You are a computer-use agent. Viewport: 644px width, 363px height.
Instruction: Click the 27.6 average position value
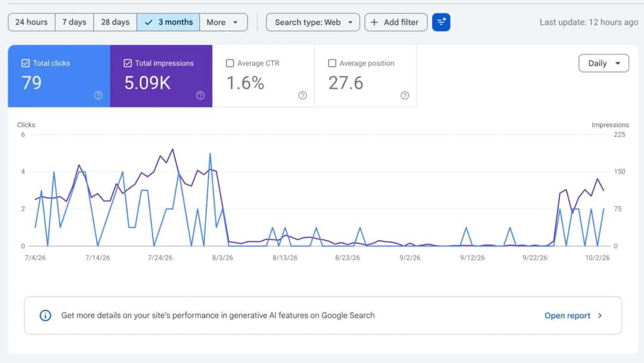click(346, 83)
